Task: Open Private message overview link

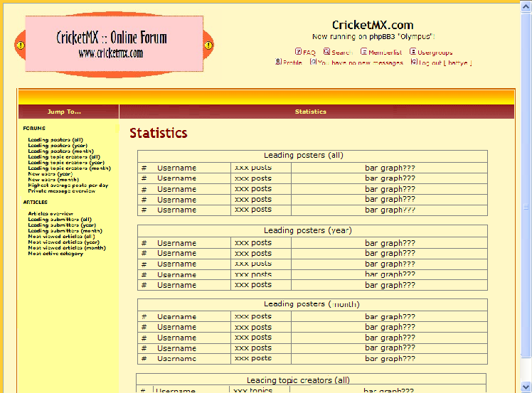Action: tap(61, 191)
